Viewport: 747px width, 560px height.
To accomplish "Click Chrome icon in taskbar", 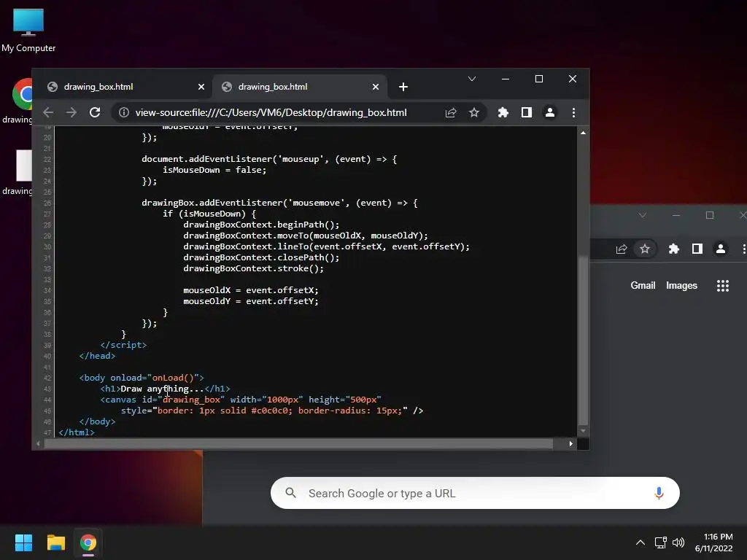I will pyautogui.click(x=88, y=542).
